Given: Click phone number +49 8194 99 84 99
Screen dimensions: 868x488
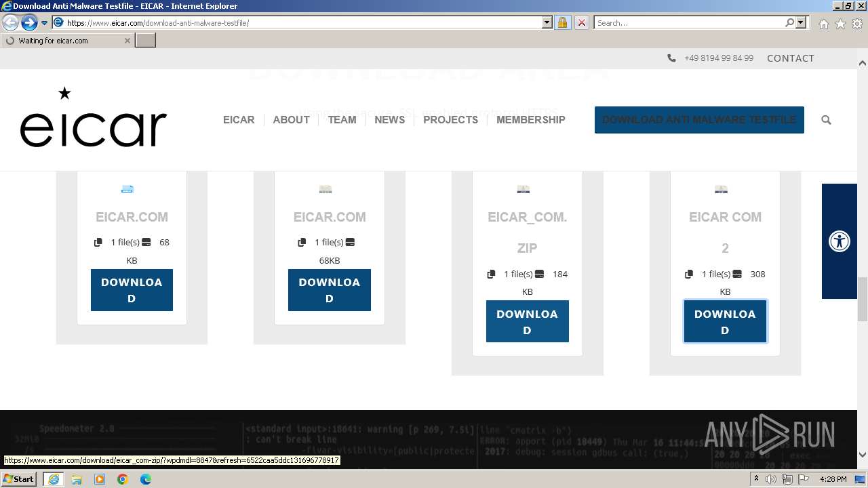Looking at the screenshot, I should click(x=719, y=58).
